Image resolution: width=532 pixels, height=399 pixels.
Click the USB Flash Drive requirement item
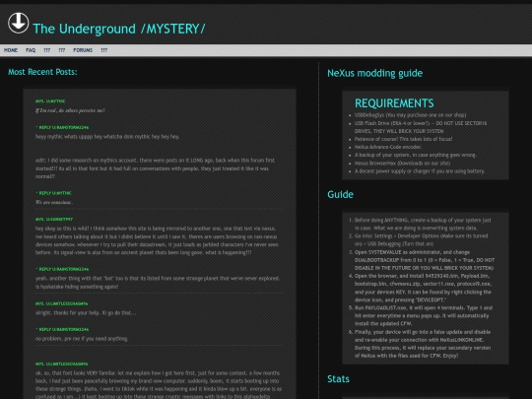click(421, 127)
